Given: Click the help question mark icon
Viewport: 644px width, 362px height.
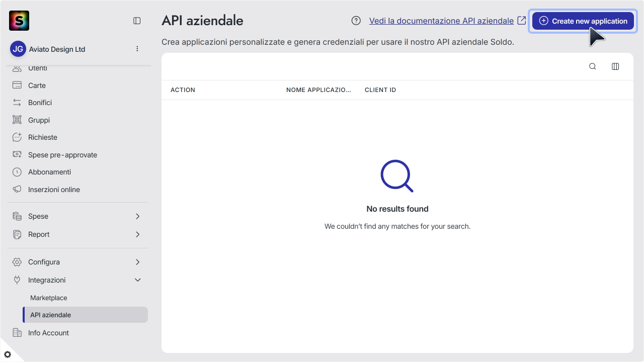Looking at the screenshot, I should point(356,21).
